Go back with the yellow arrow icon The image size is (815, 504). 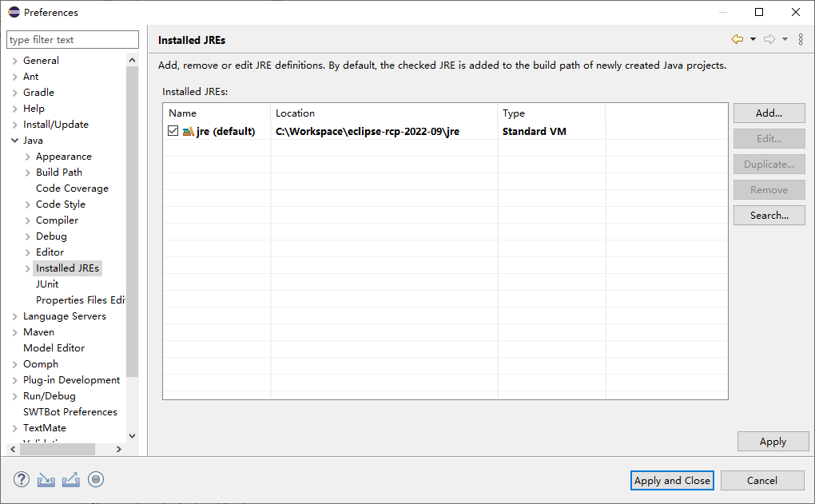(737, 39)
